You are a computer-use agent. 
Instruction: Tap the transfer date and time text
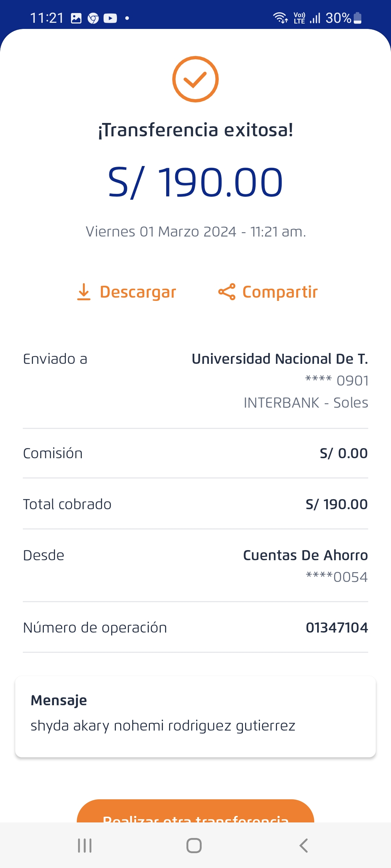click(195, 231)
